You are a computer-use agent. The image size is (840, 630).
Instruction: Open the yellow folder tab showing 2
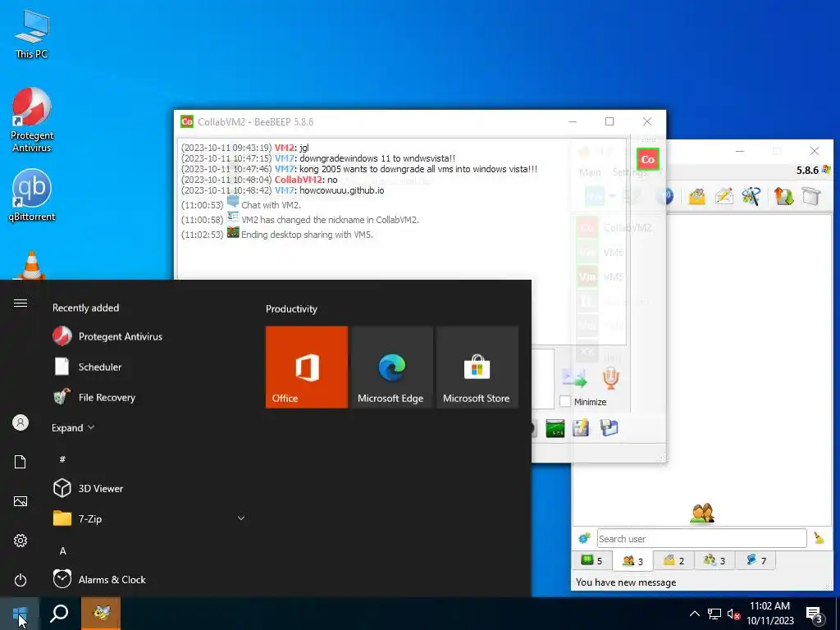tap(673, 560)
